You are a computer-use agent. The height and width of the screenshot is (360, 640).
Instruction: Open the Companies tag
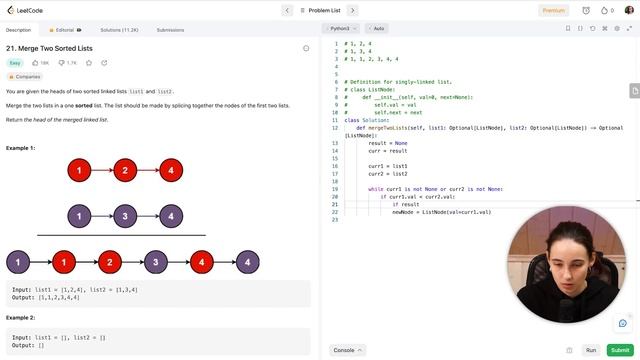24,77
